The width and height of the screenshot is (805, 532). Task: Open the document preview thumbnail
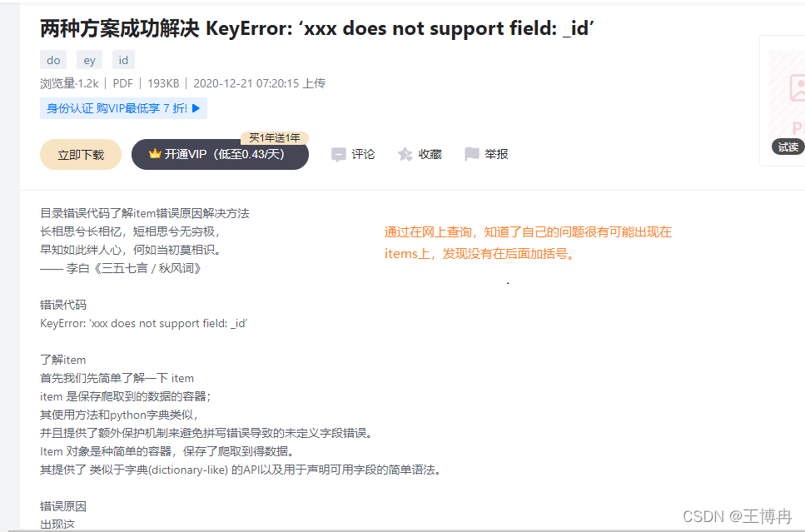click(783, 101)
